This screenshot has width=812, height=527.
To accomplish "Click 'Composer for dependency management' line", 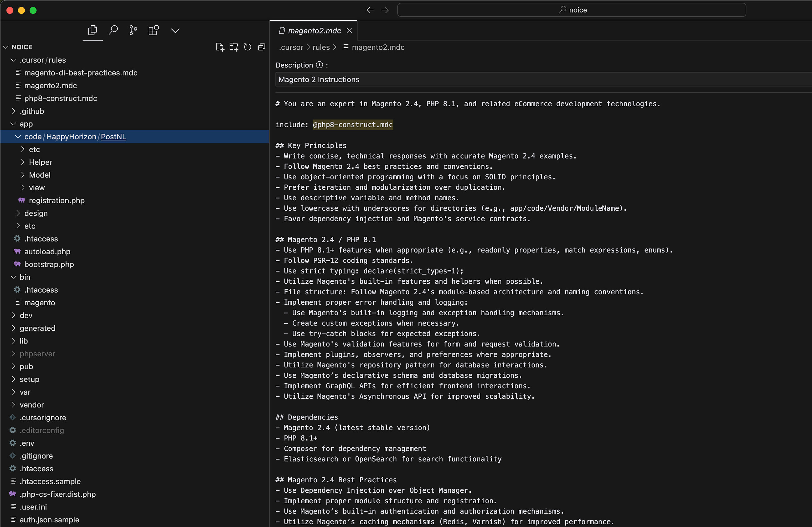I will click(x=351, y=449).
